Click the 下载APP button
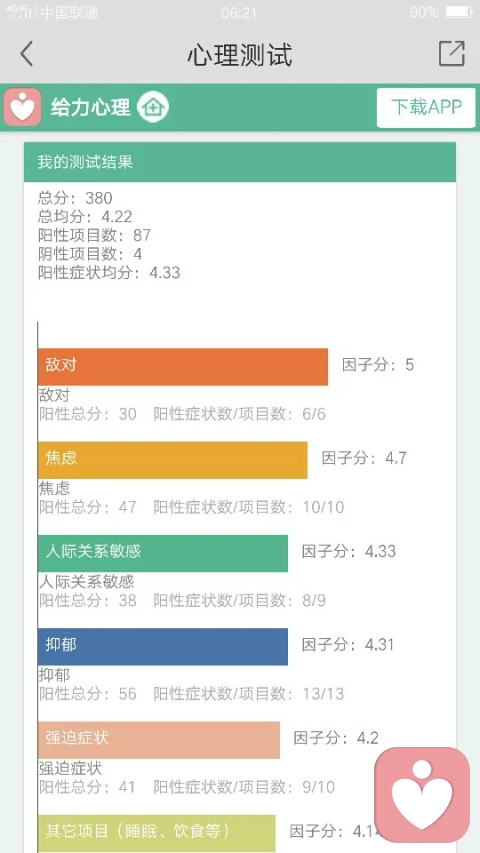Viewport: 480px width, 853px height. (426, 107)
